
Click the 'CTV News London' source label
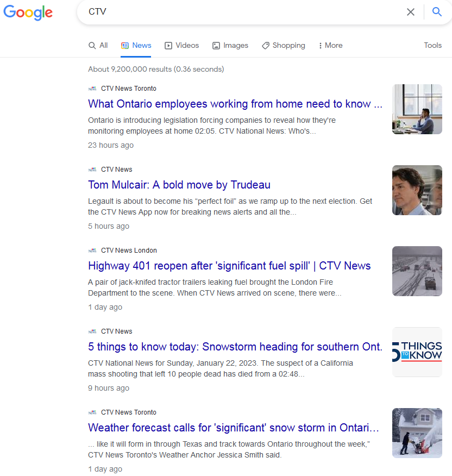click(x=129, y=250)
